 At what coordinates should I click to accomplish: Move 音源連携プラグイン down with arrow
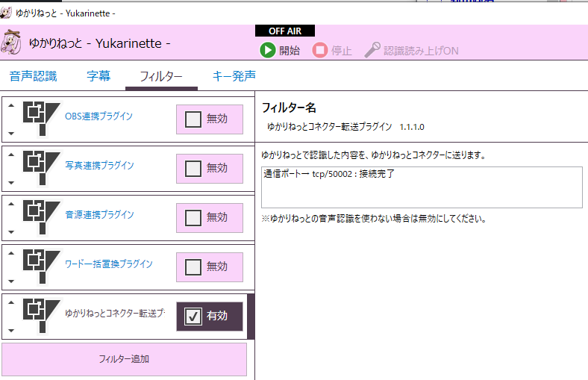(x=11, y=232)
